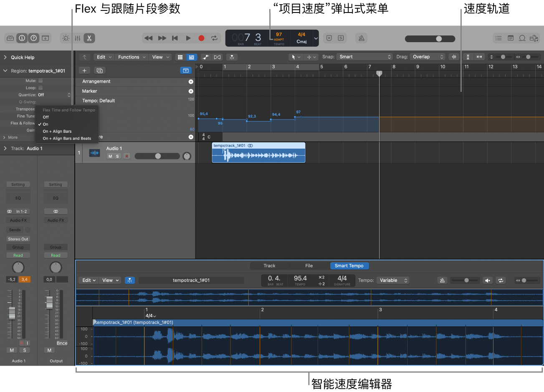The image size is (544, 392).
Task: Solo the Audio 1 track with S
Action: (x=117, y=156)
